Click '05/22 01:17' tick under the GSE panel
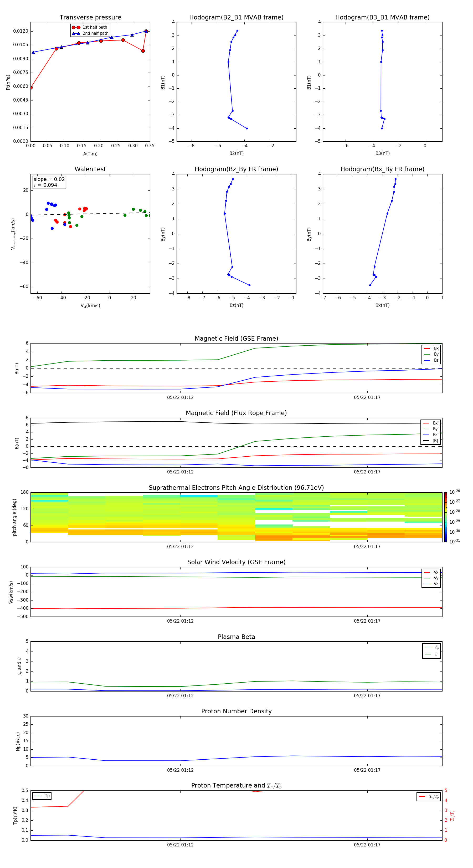This screenshot has width=473, height=868. [367, 398]
